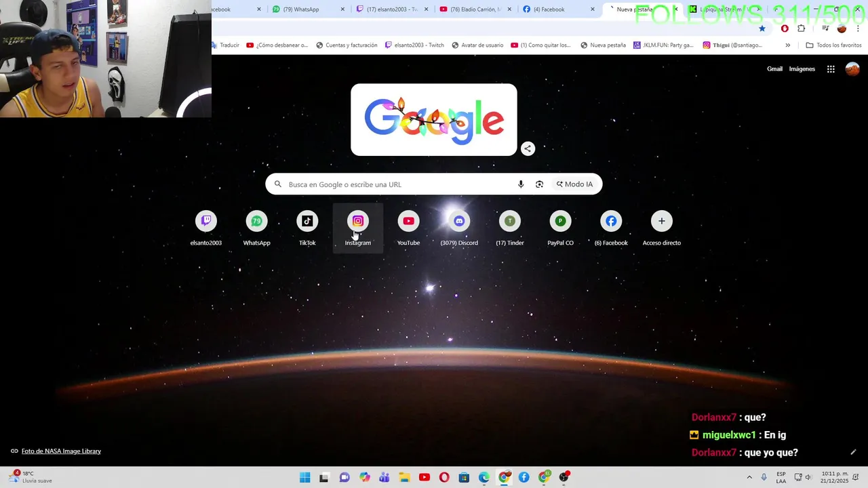The width and height of the screenshot is (868, 488).
Task: Open the elsanto2003 - Twitch bookmark
Action: [414, 45]
